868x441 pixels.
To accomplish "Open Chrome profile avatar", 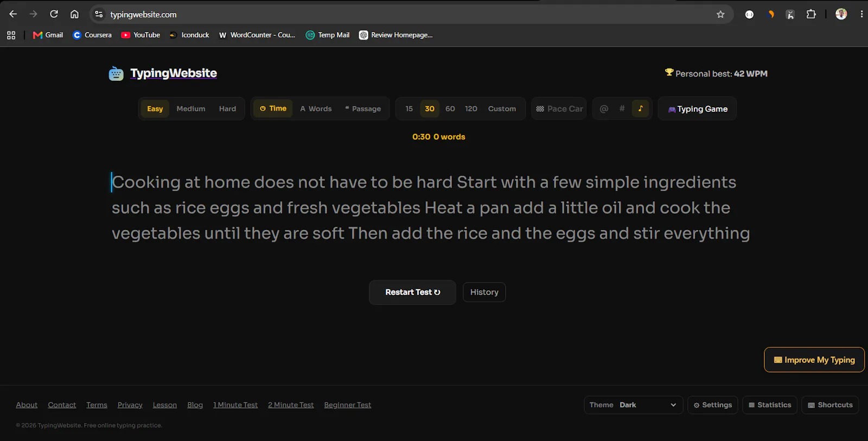I will coord(841,14).
